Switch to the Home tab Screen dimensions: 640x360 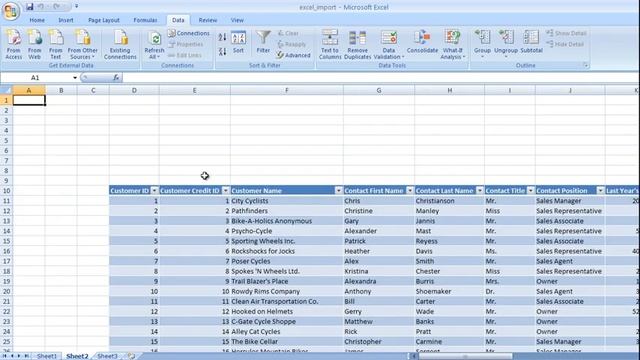coord(37,20)
